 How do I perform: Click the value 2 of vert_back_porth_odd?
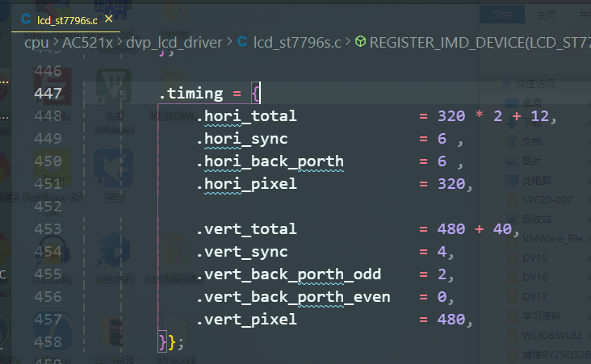[x=442, y=274]
